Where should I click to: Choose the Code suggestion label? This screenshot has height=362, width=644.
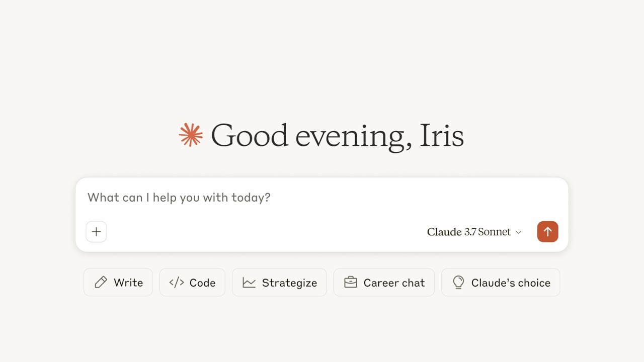pyautogui.click(x=202, y=283)
